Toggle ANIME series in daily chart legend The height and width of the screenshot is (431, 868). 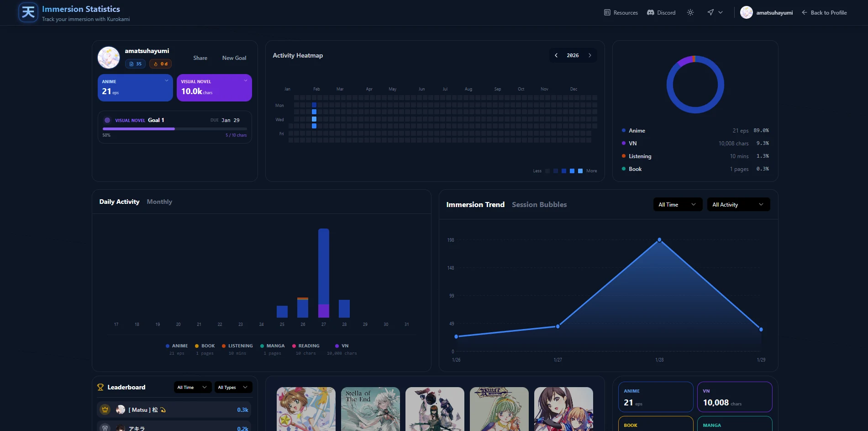177,346
